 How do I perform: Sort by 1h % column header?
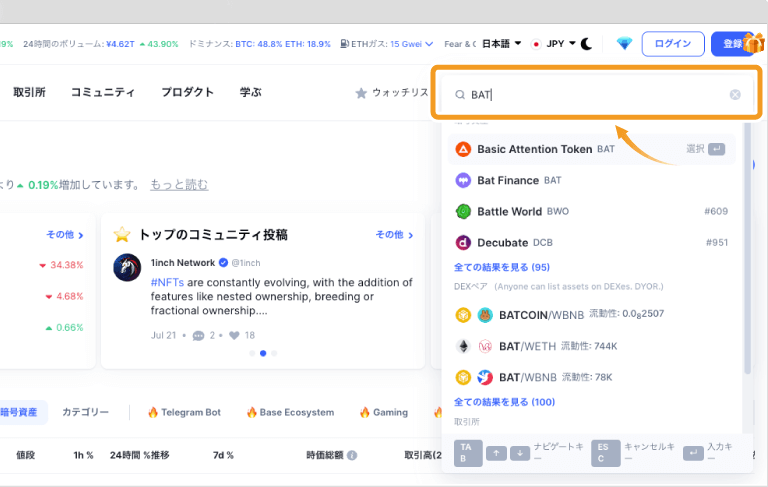(x=83, y=455)
